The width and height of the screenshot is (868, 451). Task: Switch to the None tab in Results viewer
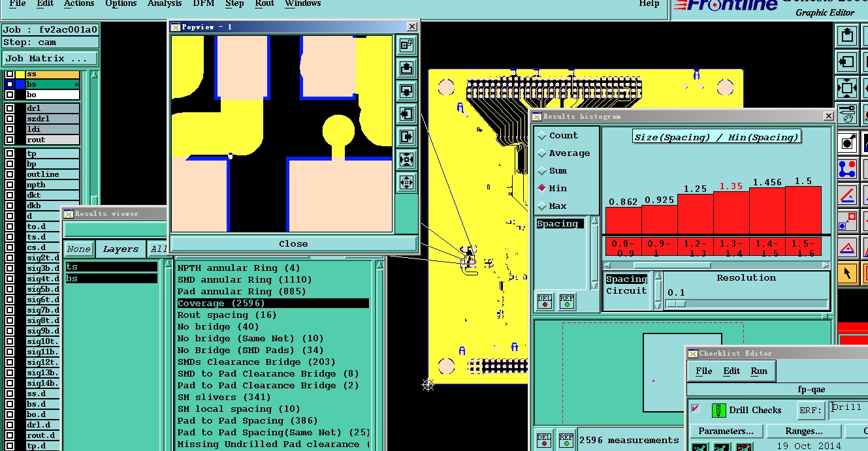pyautogui.click(x=79, y=249)
